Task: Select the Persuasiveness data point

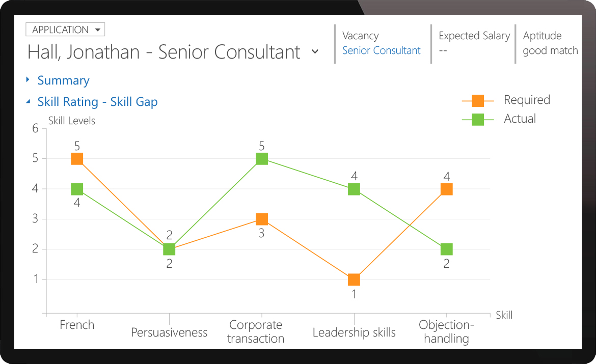Action: pos(169,249)
